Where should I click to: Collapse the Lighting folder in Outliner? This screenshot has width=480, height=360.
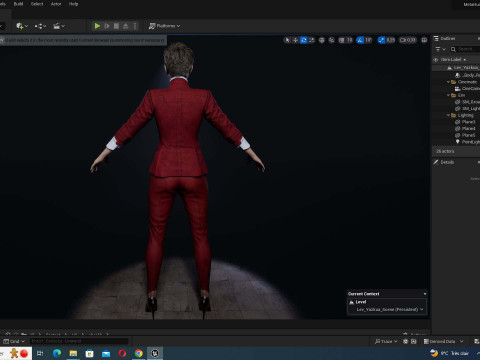coord(448,115)
